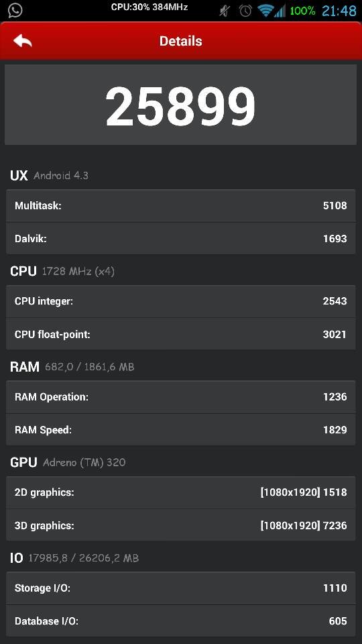The width and height of the screenshot is (362, 644).
Task: Tap the 21:48 clock
Action: tap(339, 11)
